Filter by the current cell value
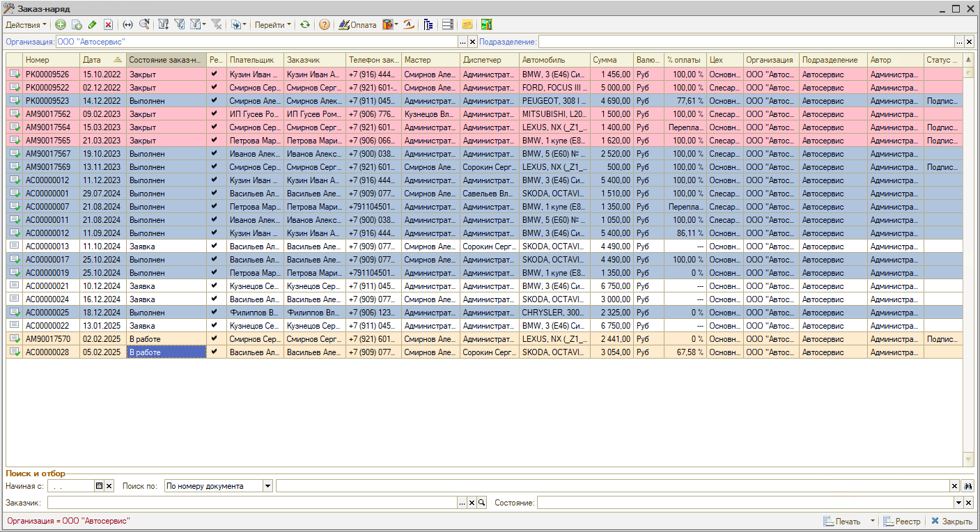Screen dimensions: 980x532 click(180, 24)
